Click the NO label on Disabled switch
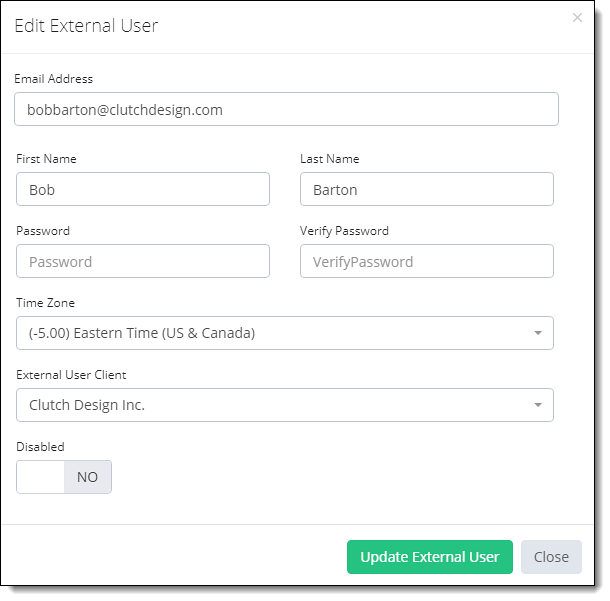The width and height of the screenshot is (610, 601). click(87, 477)
